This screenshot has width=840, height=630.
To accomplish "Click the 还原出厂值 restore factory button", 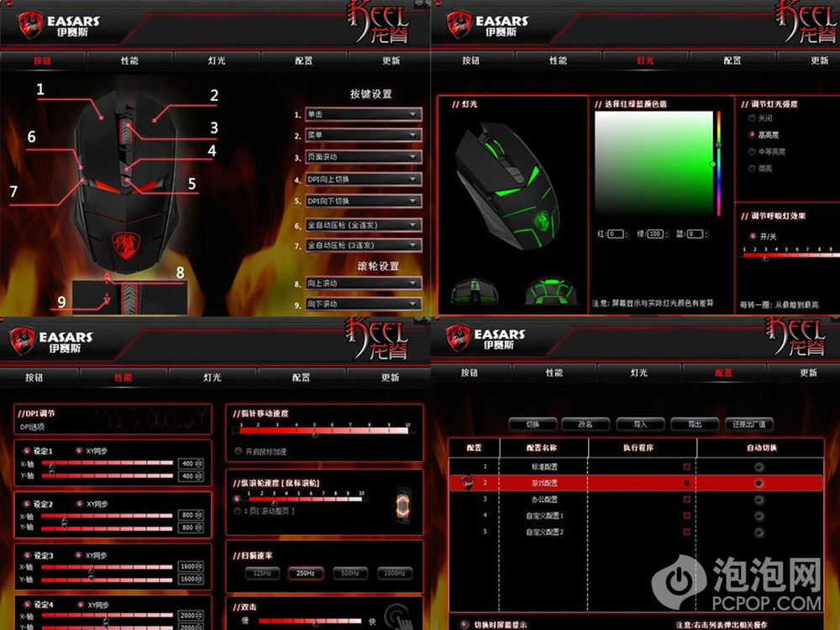I will click(751, 424).
